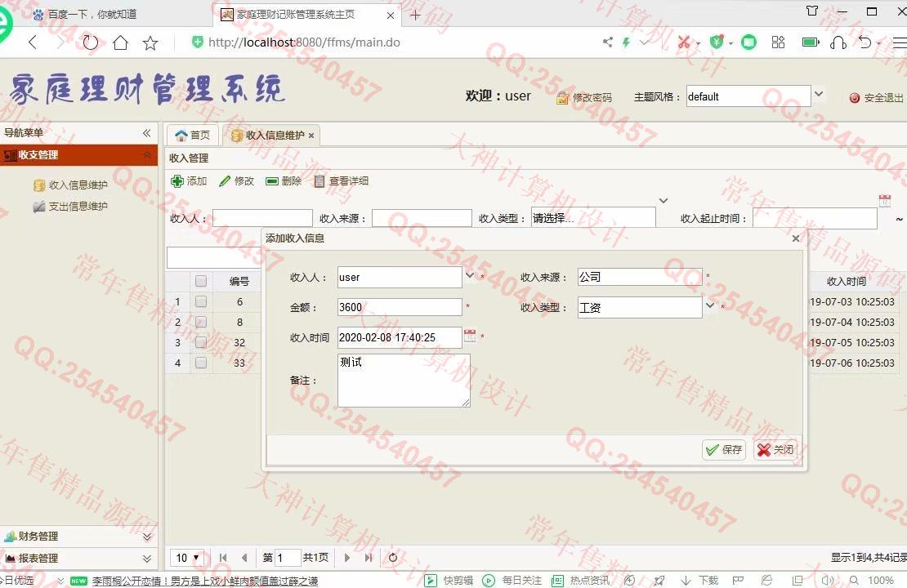Screen dimensions: 907x588
Task: Click the address bar URL
Action: [x=304, y=42]
